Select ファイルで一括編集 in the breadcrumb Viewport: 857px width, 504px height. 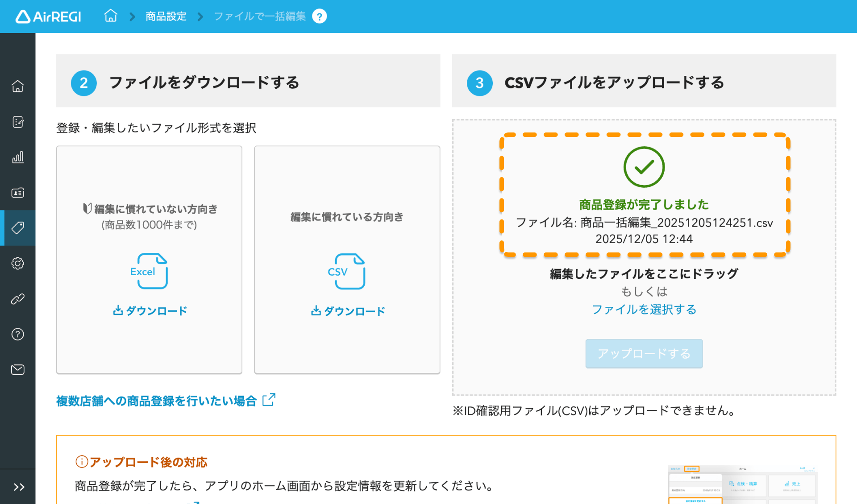pos(260,16)
